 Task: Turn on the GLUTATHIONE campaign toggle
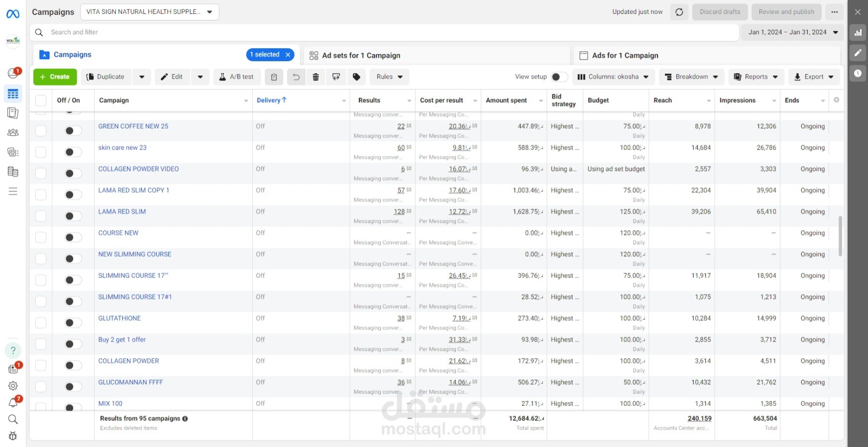point(73,323)
